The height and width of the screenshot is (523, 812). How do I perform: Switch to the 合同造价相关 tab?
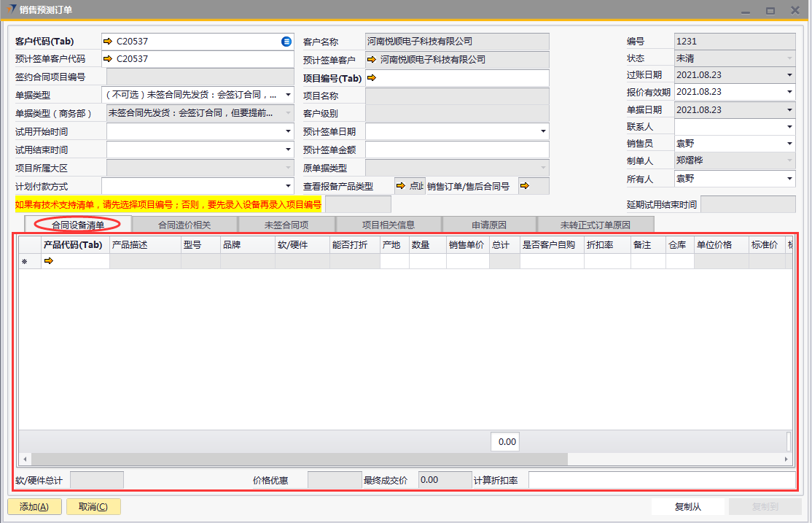coord(184,225)
